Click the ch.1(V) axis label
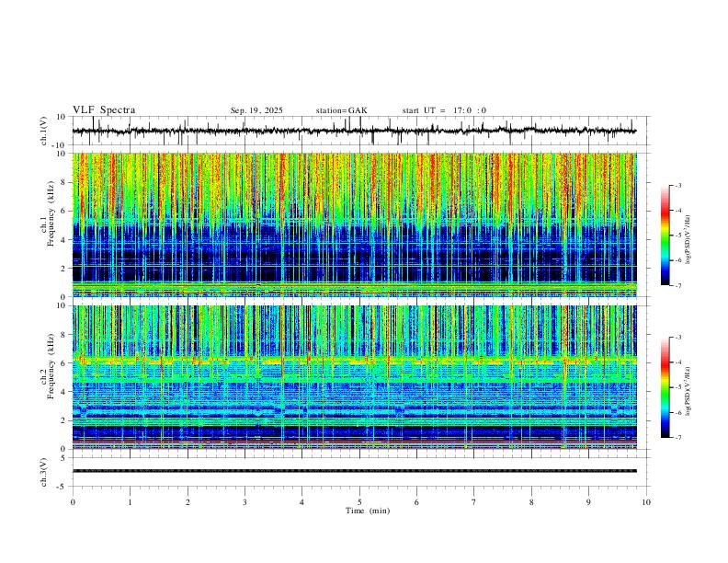This screenshot has width=728, height=563. click(x=44, y=131)
